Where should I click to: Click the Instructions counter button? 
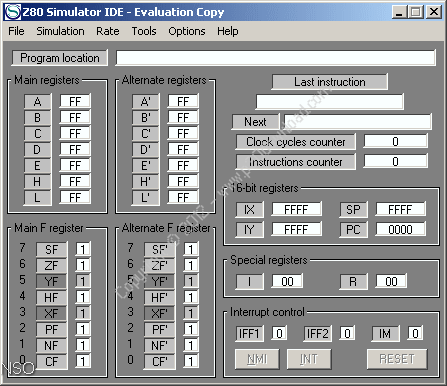coord(296,162)
